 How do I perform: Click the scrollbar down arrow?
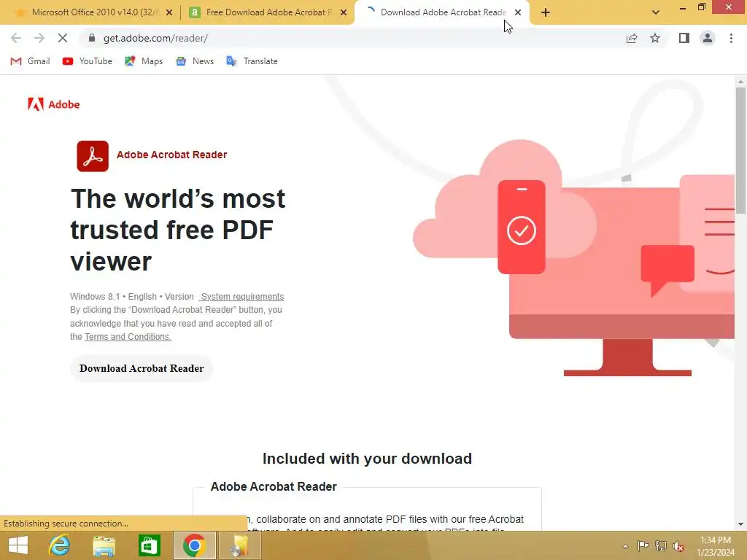(740, 524)
